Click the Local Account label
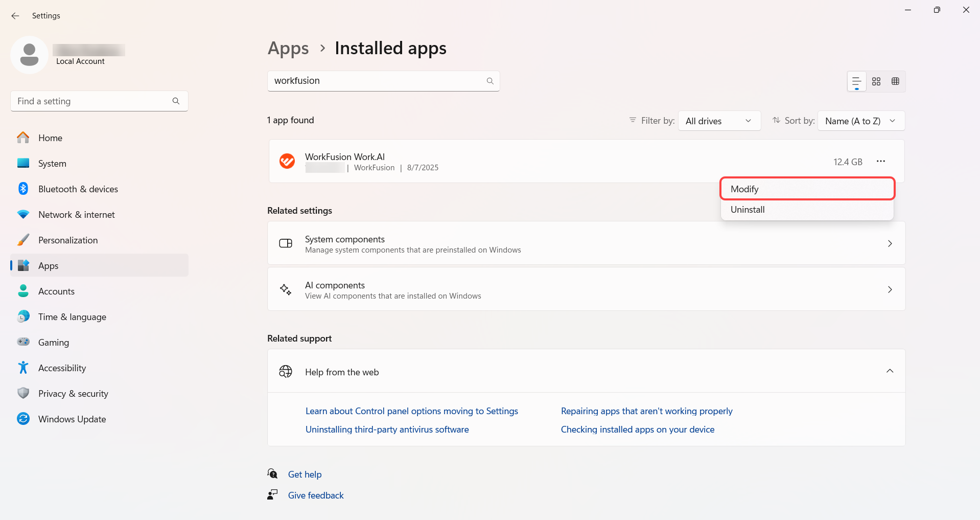This screenshot has height=520, width=980. coord(80,61)
